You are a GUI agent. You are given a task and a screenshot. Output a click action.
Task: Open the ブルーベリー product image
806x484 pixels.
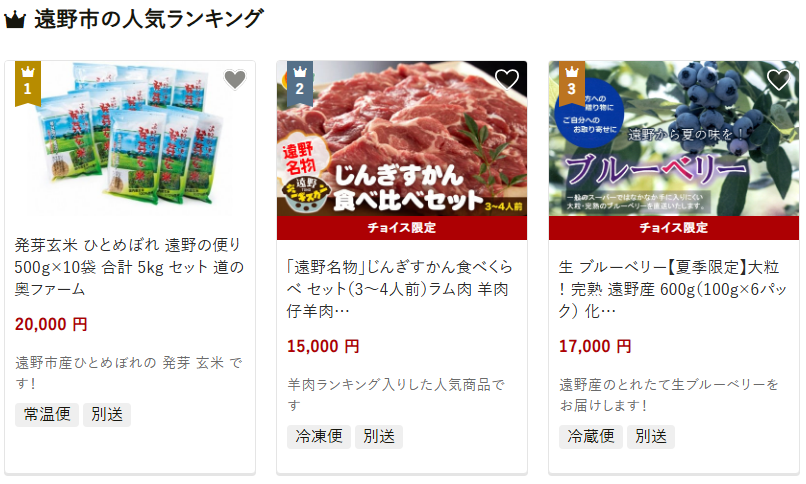[674, 138]
